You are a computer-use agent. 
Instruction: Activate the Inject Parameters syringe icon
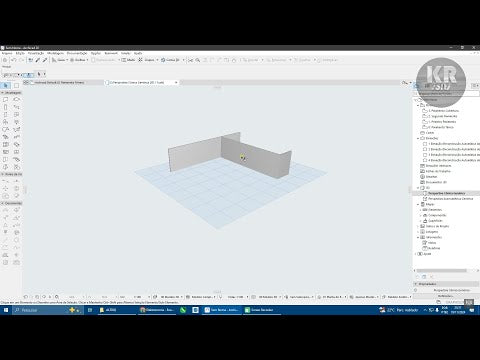(45, 60)
